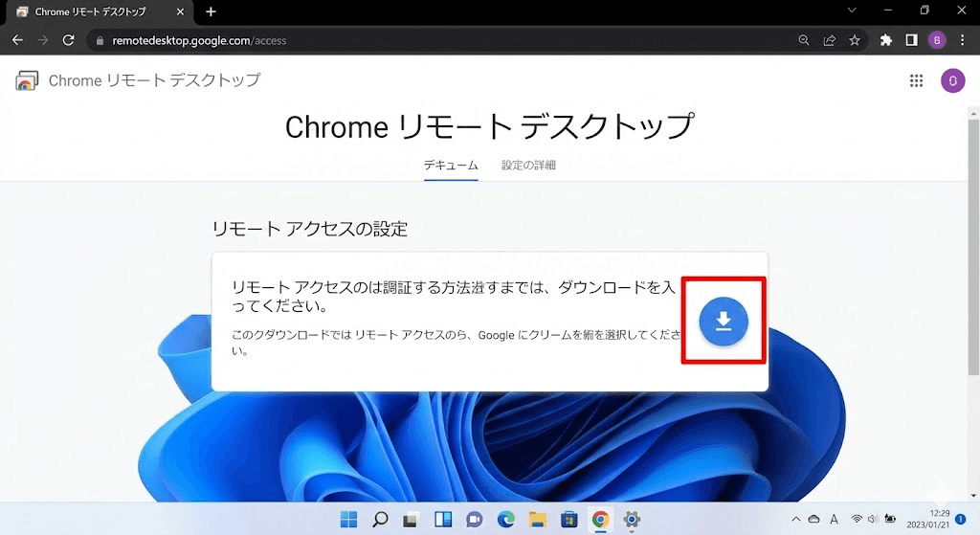This screenshot has width=980, height=535.
Task: Open Task View on taskbar
Action: click(x=411, y=520)
